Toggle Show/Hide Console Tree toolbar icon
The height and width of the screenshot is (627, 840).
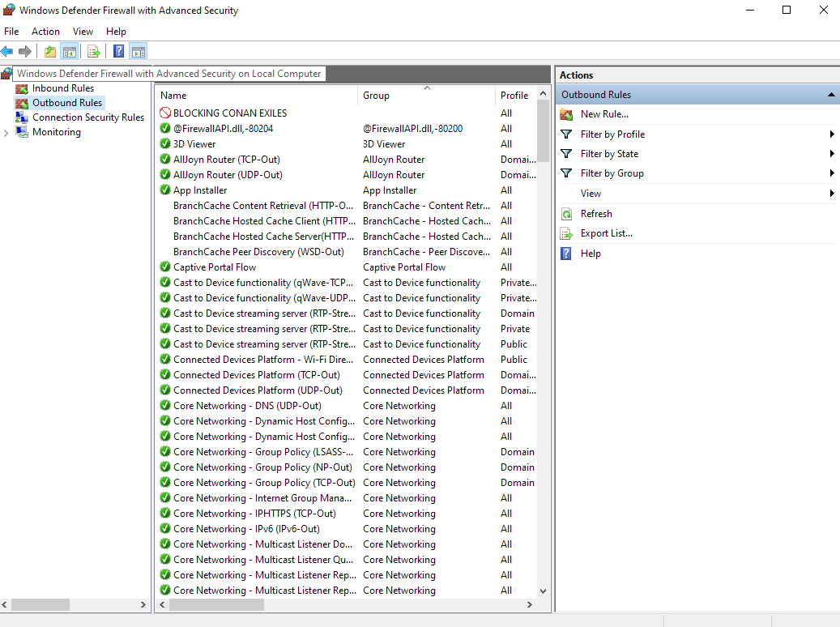coord(70,52)
